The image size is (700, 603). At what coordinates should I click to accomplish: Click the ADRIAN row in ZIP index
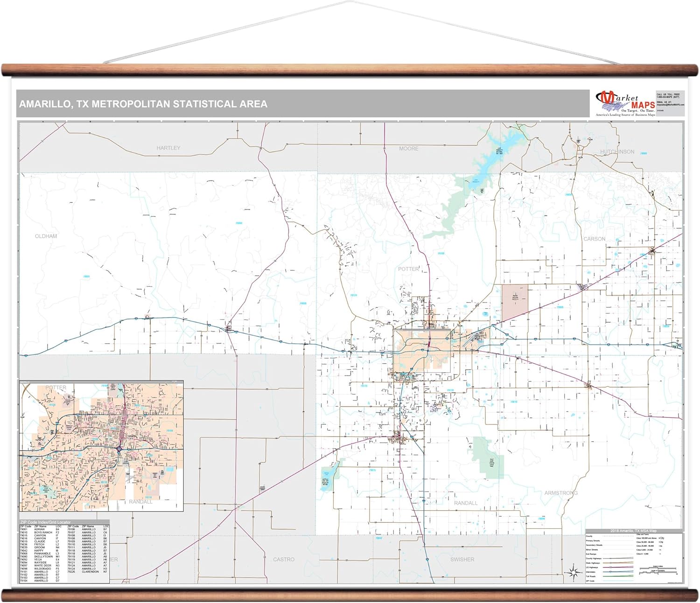pyautogui.click(x=40, y=529)
